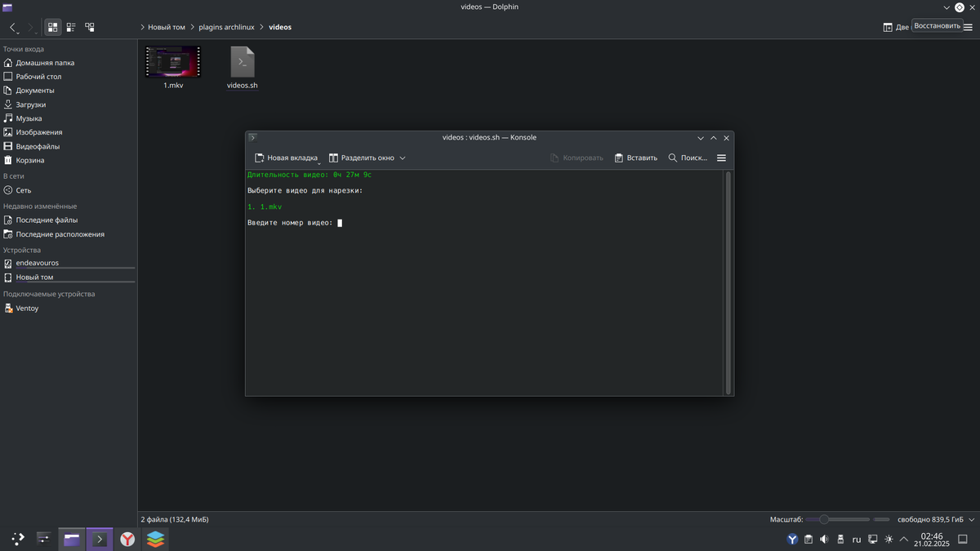The height and width of the screenshot is (551, 980).
Task: Open Konsole window menu icon in titlebar
Action: coord(253,137)
